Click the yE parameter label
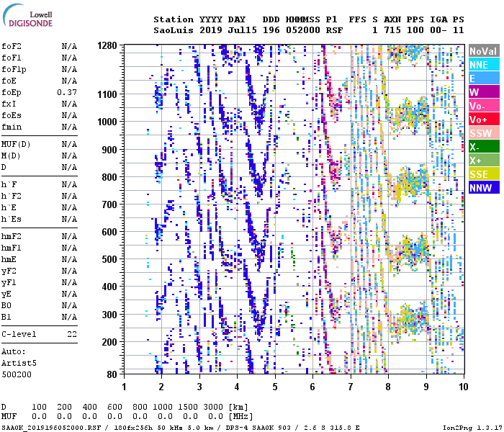This screenshot has width=504, height=432. point(6,294)
